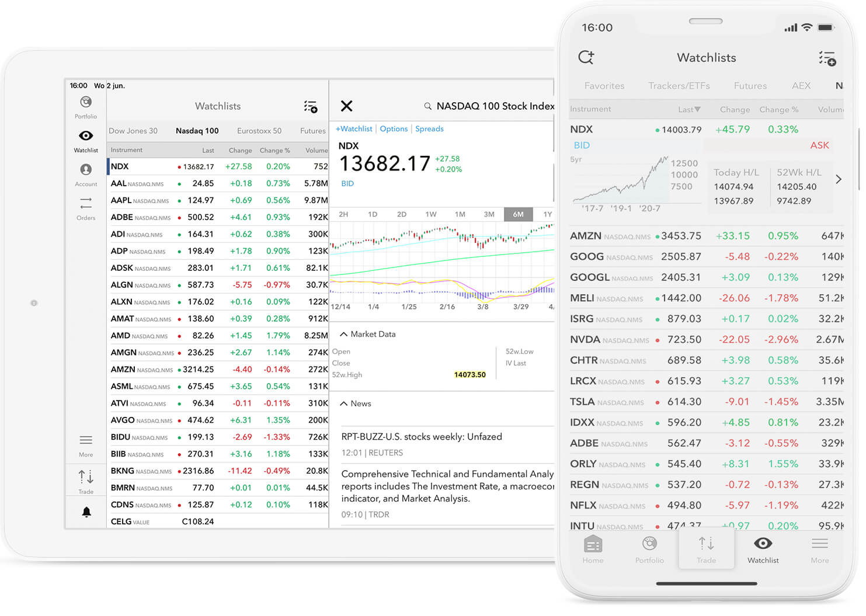This screenshot has height=616, width=866.
Task: Open the Options link for NDX
Action: (x=394, y=128)
